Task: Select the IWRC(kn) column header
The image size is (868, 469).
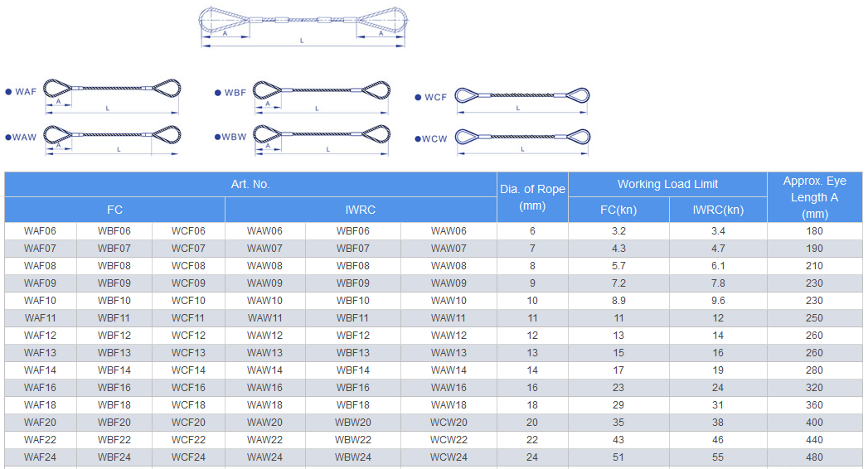Action: point(718,210)
